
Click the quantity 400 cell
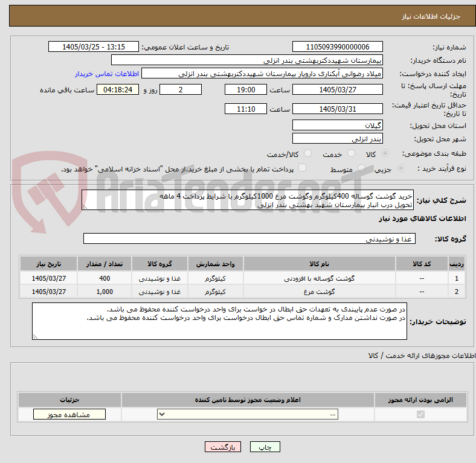[105, 278]
